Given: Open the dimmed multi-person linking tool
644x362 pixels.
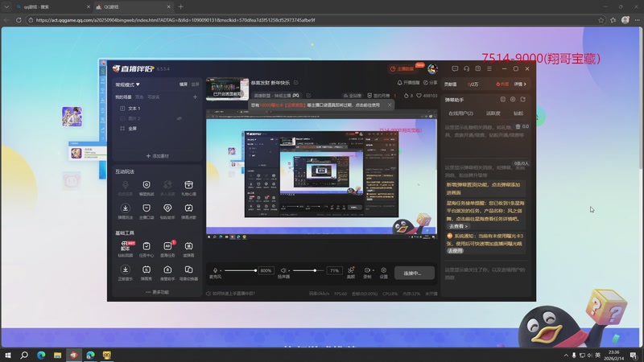Looking at the screenshot, I should point(167,188).
